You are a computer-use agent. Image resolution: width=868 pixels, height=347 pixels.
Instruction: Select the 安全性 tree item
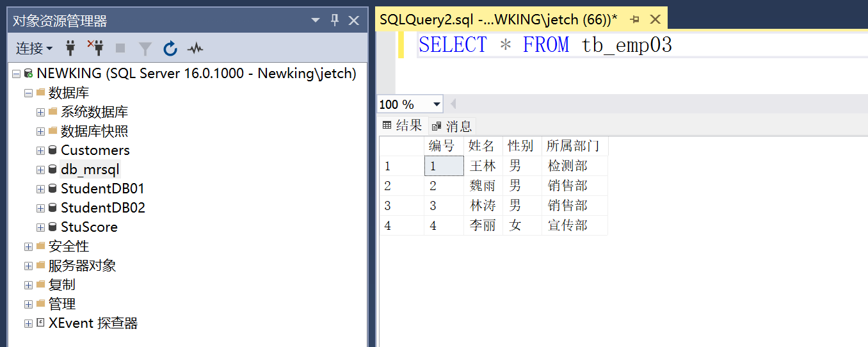pos(68,246)
